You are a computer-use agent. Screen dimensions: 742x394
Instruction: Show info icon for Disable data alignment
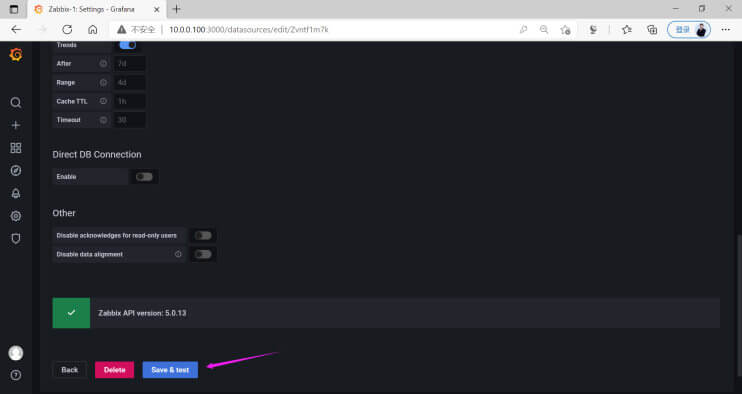click(178, 254)
